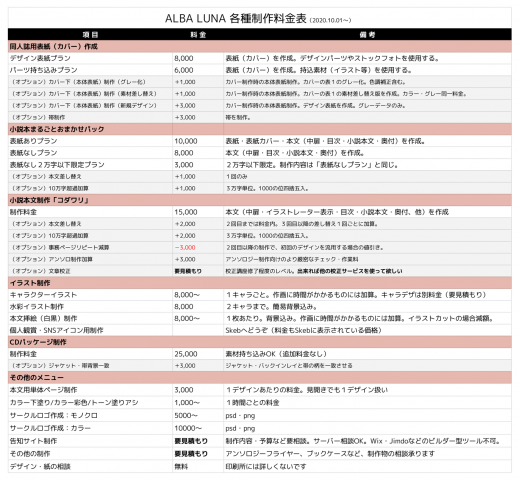The width and height of the screenshot is (519, 480).
Task: Select the 'パーツ持ち込みプラン' row label
Action: 43,70
